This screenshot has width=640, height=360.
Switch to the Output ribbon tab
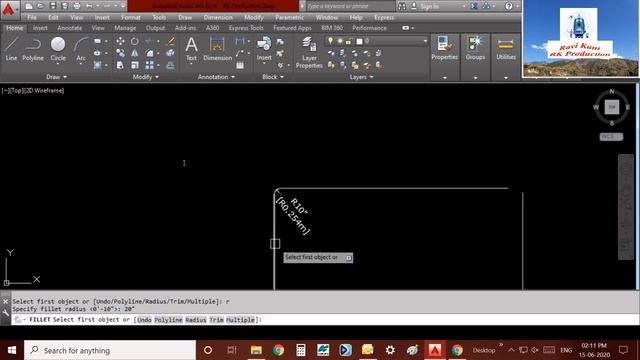[x=156, y=28]
